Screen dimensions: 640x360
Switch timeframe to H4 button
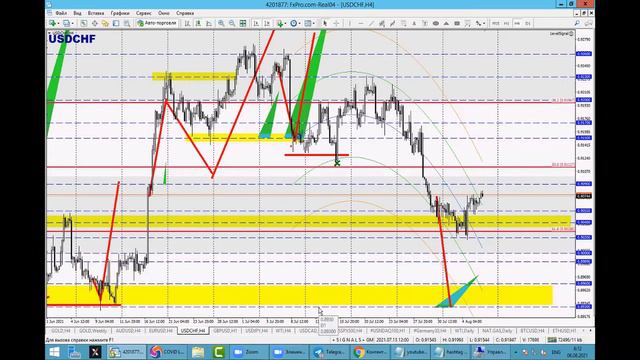click(517, 23)
